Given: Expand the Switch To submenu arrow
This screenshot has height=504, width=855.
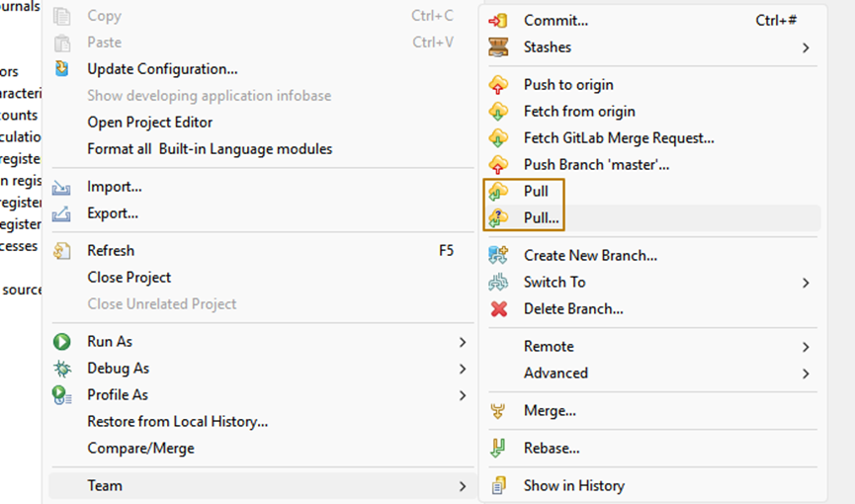Looking at the screenshot, I should (806, 283).
